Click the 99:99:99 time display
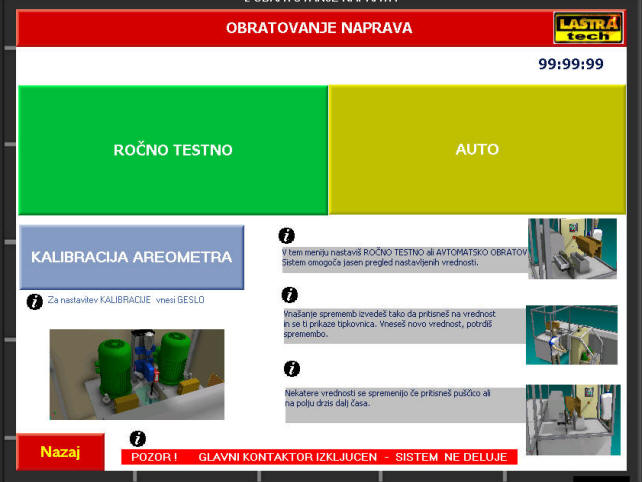Screen dimensions: 642x482 570,64
